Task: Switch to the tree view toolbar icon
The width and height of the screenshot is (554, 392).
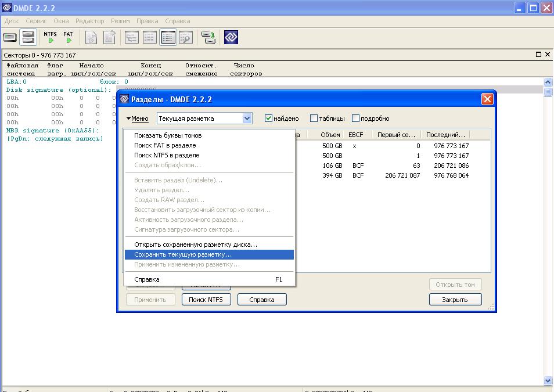Action: click(132, 38)
